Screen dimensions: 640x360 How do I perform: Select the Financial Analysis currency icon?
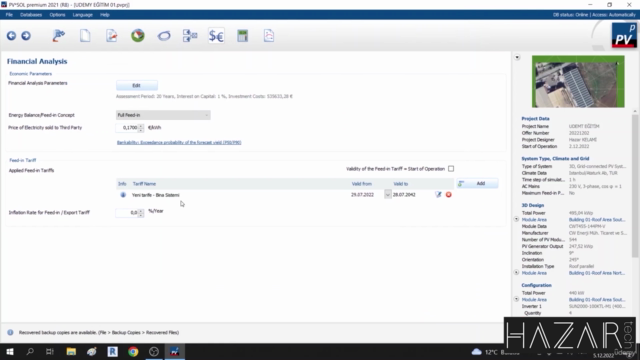pos(216,36)
